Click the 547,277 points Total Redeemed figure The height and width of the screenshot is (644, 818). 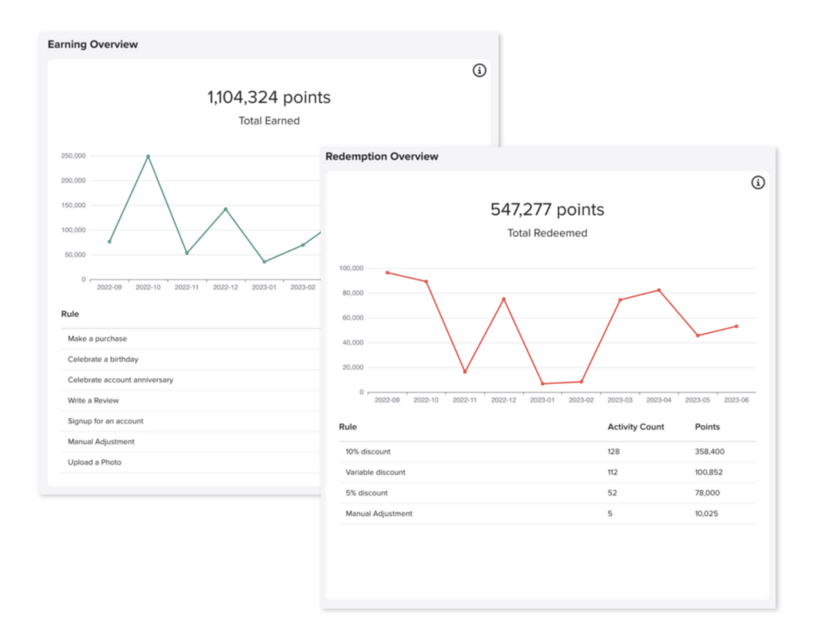547,210
